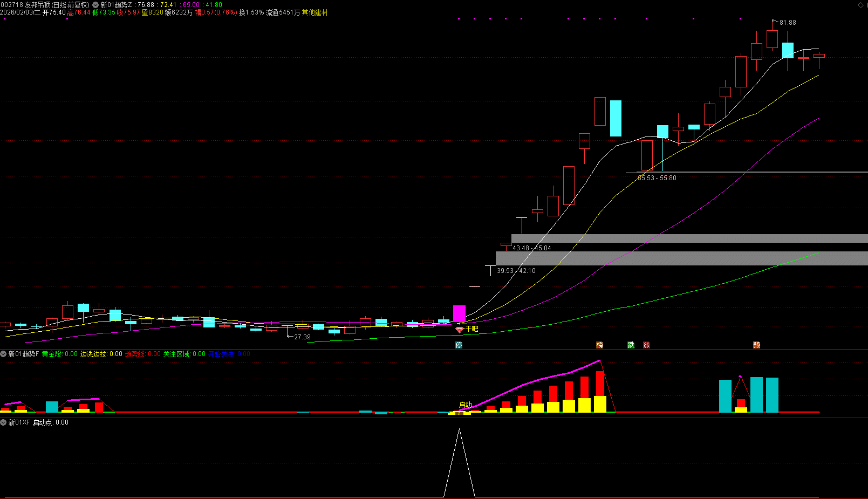Click the red 涨 marker icon
Screen dimensions: 868x499
pos(646,345)
